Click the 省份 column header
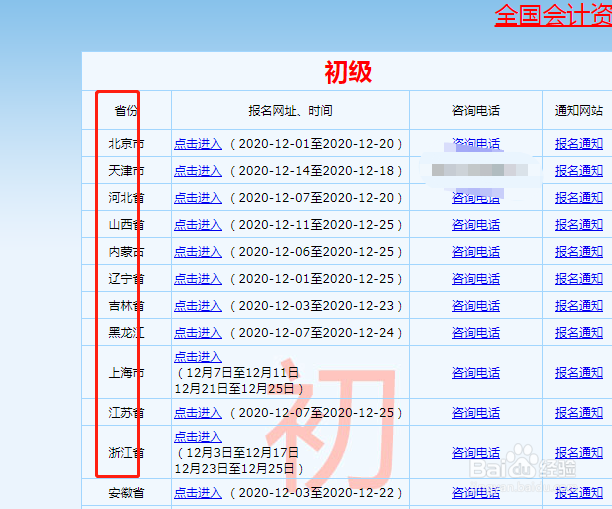Viewport: 612px width, 509px height. click(126, 111)
